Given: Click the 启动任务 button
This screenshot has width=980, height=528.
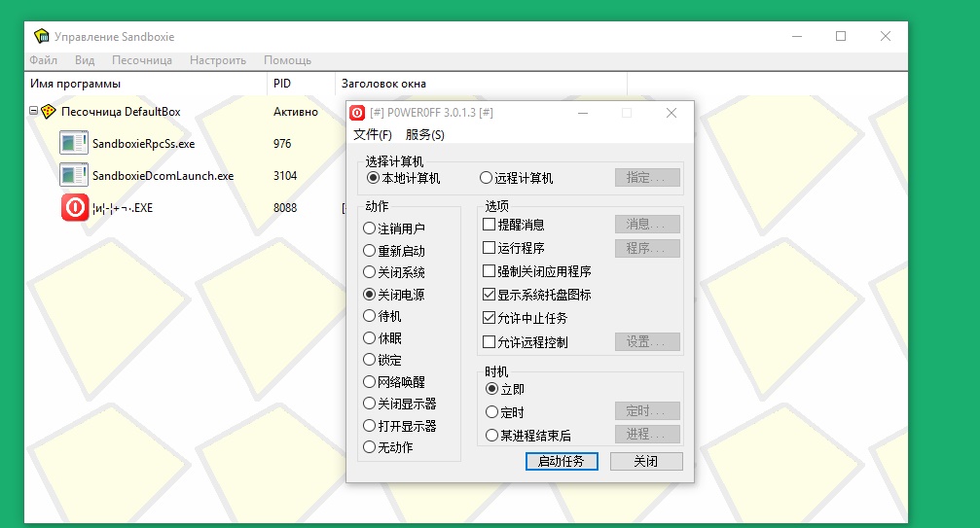Looking at the screenshot, I should pyautogui.click(x=562, y=461).
